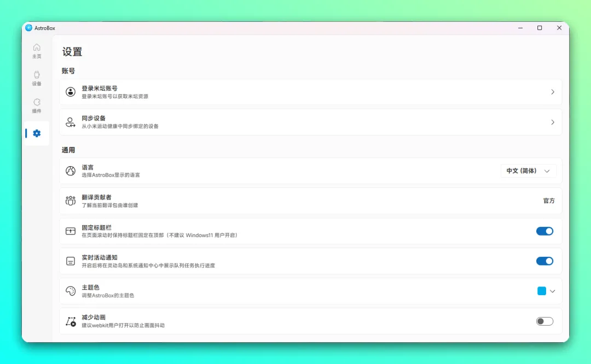
Task: Click the people icon next to 翻译贡献者
Action: tap(71, 201)
